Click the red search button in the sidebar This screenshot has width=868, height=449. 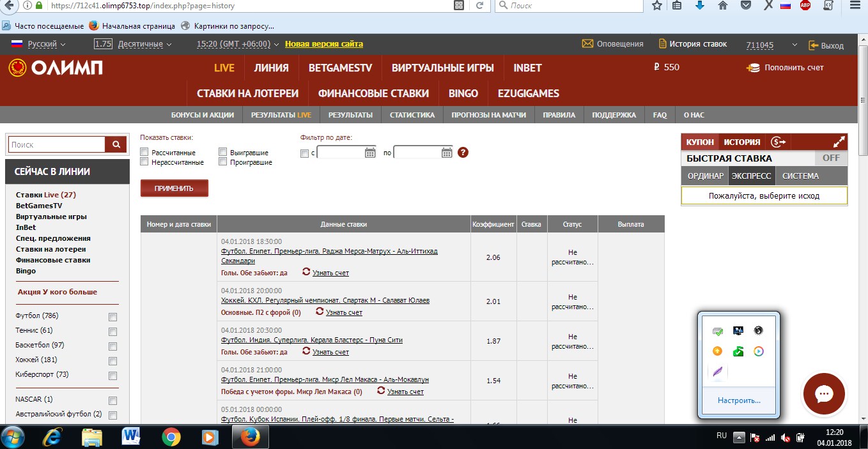click(116, 144)
